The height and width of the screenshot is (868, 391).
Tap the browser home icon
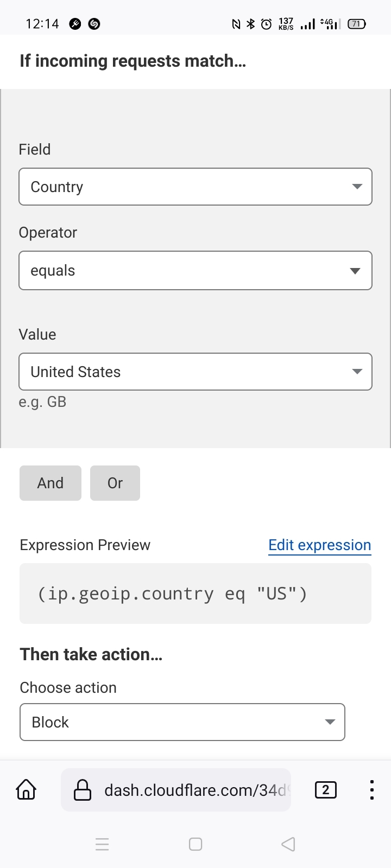(26, 790)
